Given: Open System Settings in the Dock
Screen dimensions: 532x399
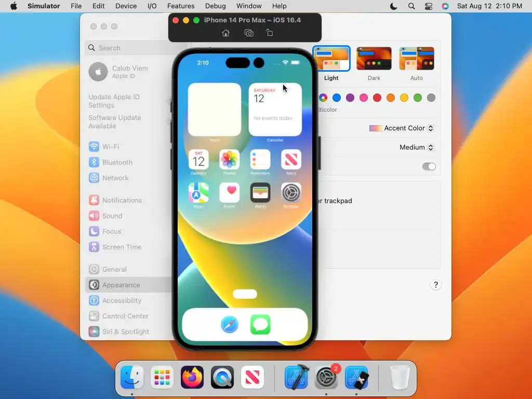Looking at the screenshot, I should (x=326, y=378).
